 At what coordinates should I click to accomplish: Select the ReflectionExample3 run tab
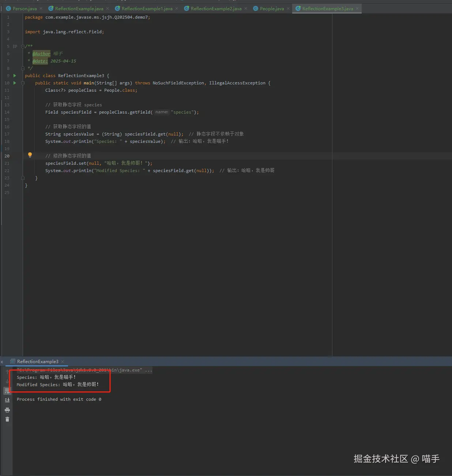coord(38,362)
